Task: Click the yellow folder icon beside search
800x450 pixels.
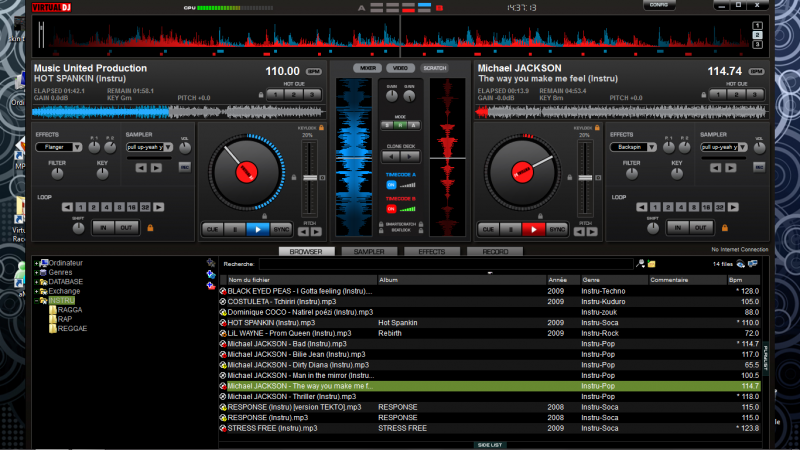Action: (652, 264)
